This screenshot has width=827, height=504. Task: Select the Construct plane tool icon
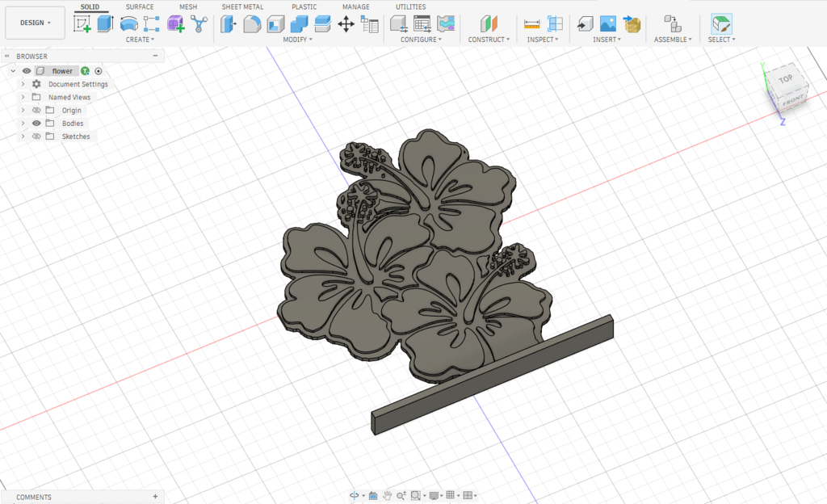(x=489, y=23)
